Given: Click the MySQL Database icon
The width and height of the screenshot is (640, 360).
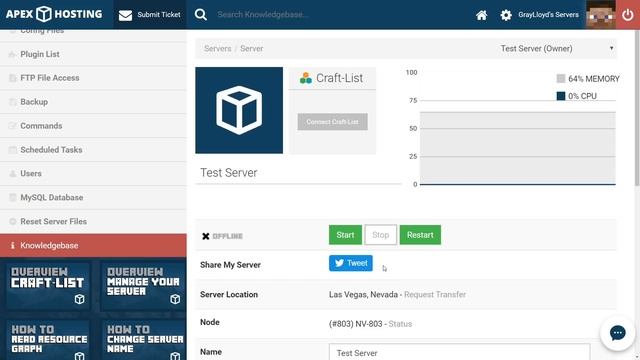Looking at the screenshot, I should [x=12, y=198].
